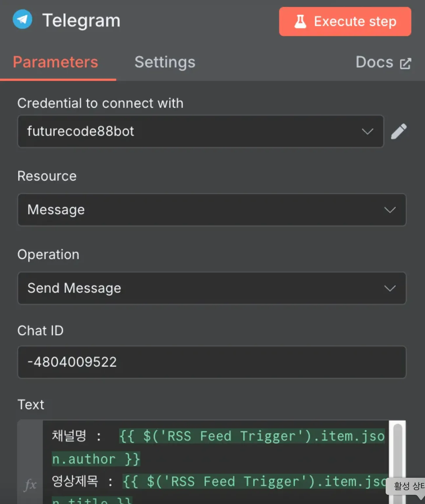The image size is (425, 504).
Task: Click the Telegram node title
Action: coord(81,20)
